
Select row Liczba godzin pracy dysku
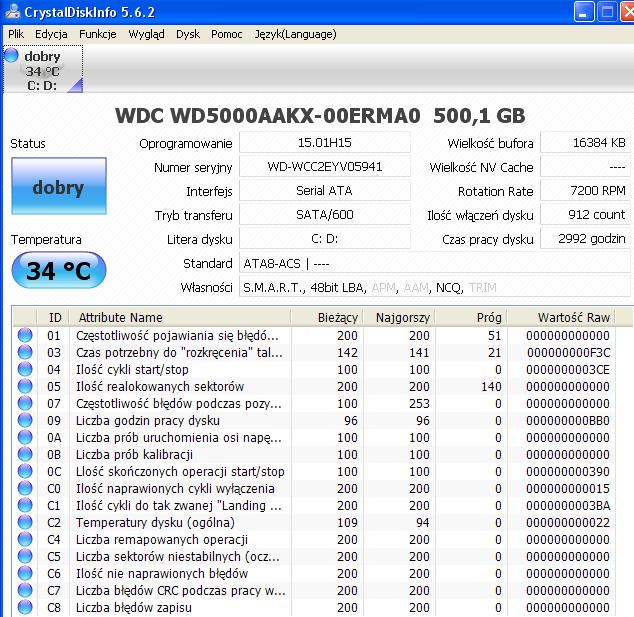point(314,420)
